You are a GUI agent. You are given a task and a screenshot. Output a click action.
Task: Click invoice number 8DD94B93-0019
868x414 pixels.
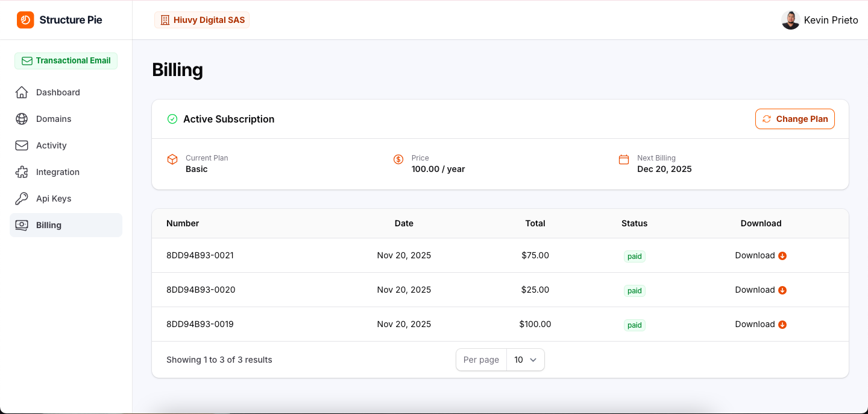pos(200,324)
